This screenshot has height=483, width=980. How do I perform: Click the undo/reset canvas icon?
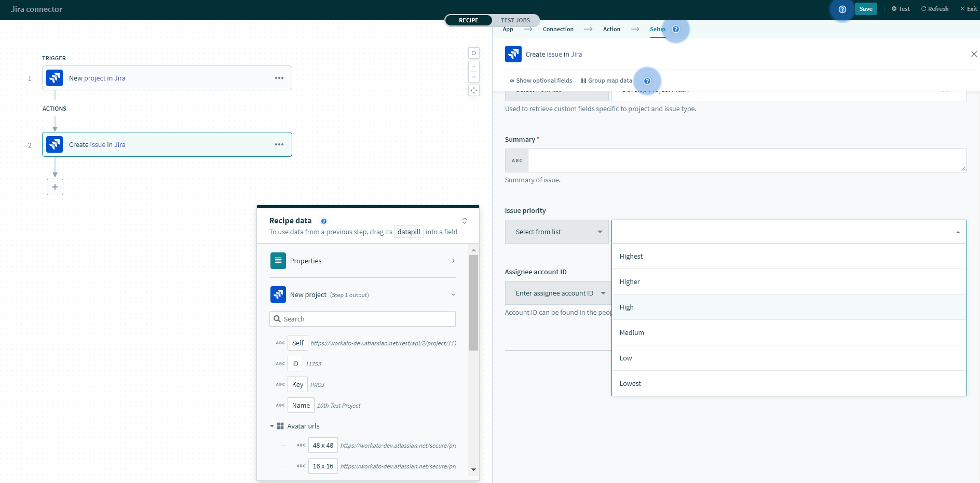click(473, 53)
